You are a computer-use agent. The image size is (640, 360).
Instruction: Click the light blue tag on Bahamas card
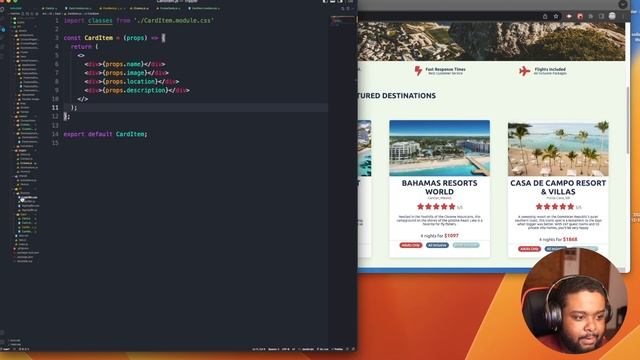[x=466, y=245]
